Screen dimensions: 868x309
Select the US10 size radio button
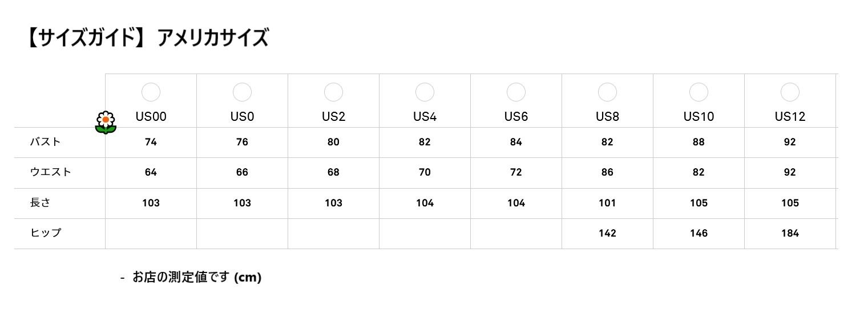tap(699, 92)
